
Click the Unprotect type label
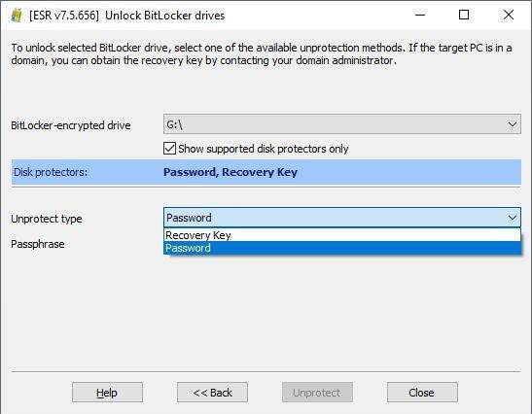click(x=47, y=219)
